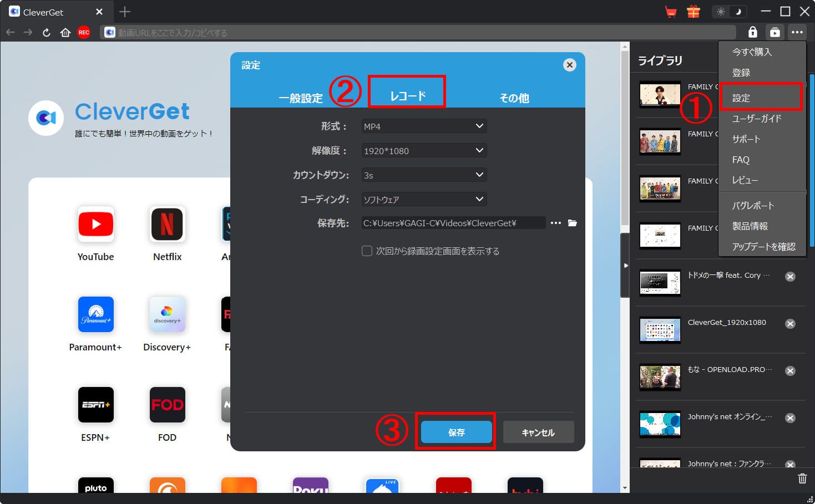This screenshot has height=504, width=815.
Task: Open the コーディング ソフトウェア dropdown
Action: pos(424,200)
